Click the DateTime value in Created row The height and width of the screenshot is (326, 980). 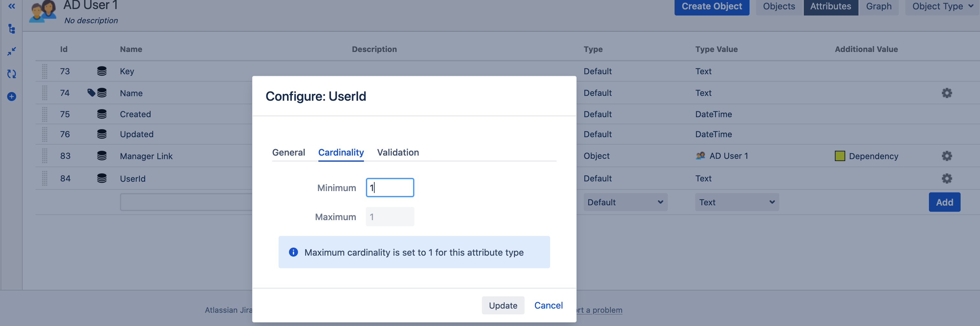(x=713, y=114)
